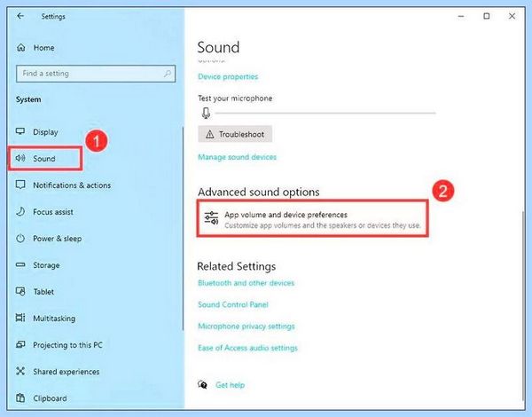
Task: Go back using the Settings back arrow
Action: [x=20, y=16]
